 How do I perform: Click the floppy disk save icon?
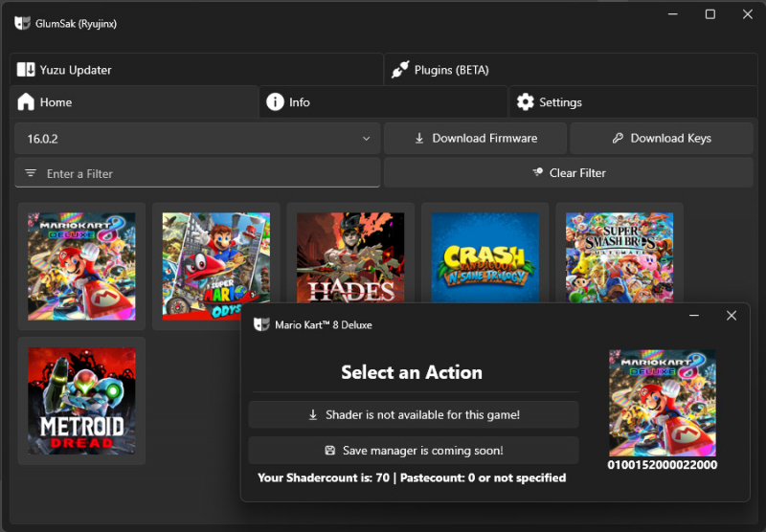coord(330,450)
